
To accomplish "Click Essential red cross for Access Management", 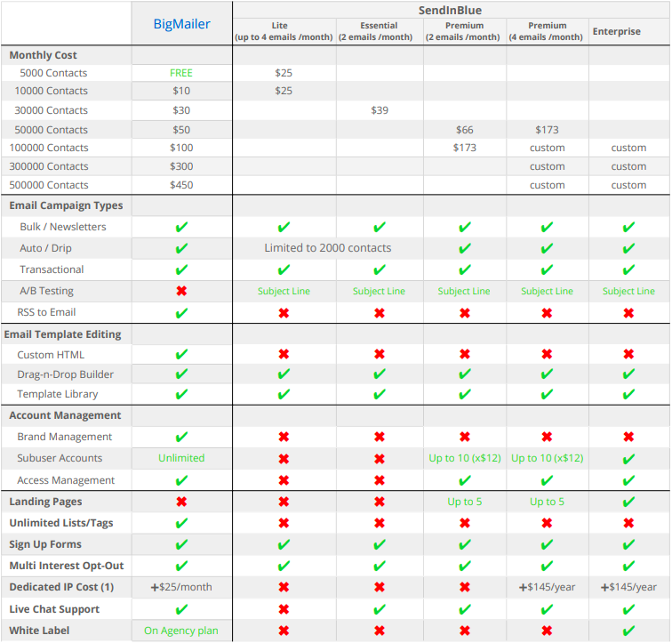I will click(380, 480).
